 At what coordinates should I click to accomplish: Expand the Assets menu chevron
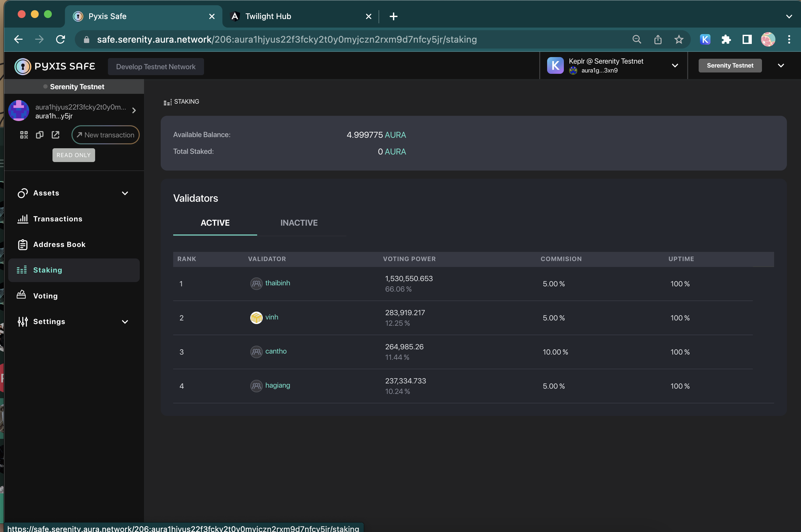tap(125, 193)
